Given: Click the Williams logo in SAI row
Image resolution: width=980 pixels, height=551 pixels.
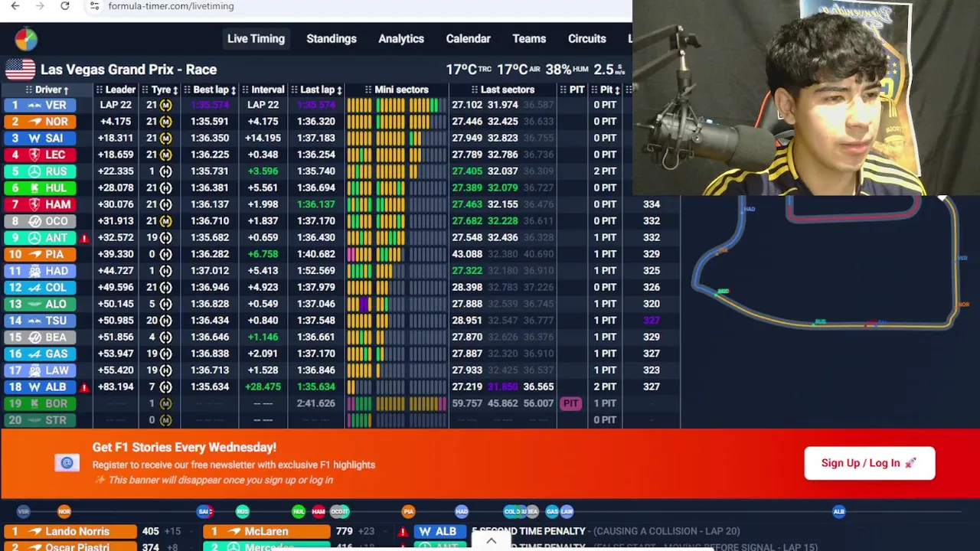Looking at the screenshot, I should pos(34,139).
